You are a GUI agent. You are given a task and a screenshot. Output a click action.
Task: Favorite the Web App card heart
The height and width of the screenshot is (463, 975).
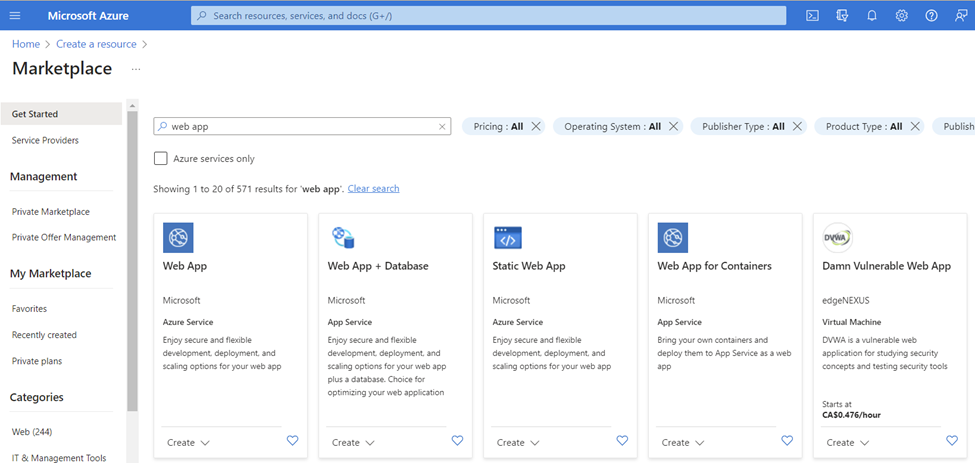coord(292,441)
